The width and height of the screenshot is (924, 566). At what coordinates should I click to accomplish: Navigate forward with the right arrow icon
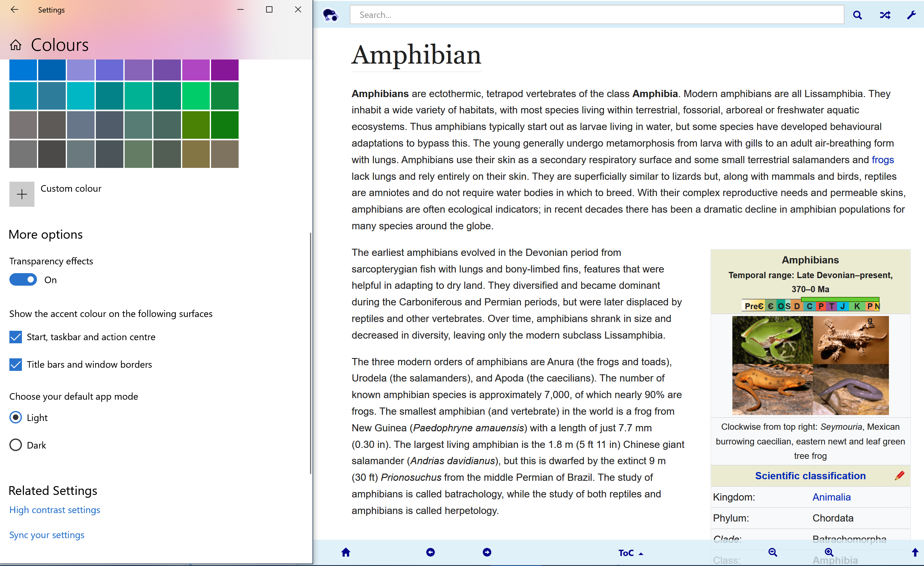pos(487,552)
